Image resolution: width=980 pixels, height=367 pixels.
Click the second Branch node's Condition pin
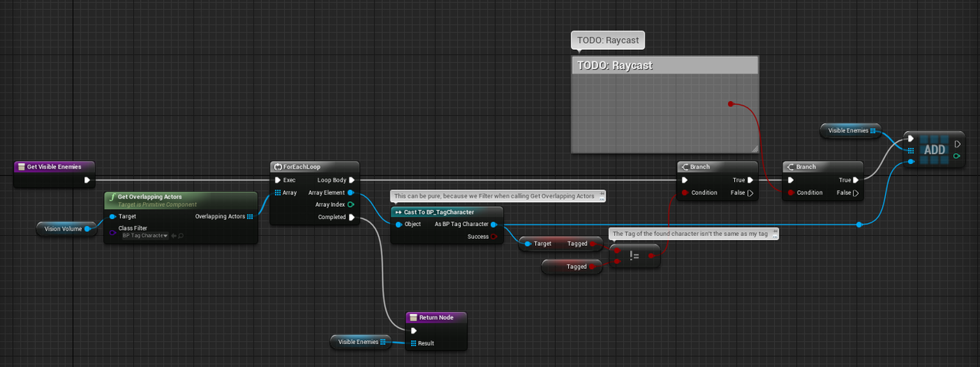[x=791, y=193]
